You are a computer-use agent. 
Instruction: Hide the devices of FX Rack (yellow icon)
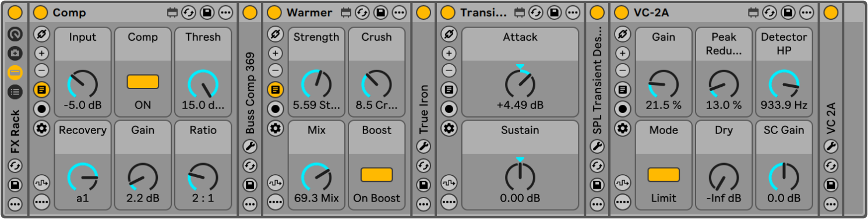tap(15, 73)
